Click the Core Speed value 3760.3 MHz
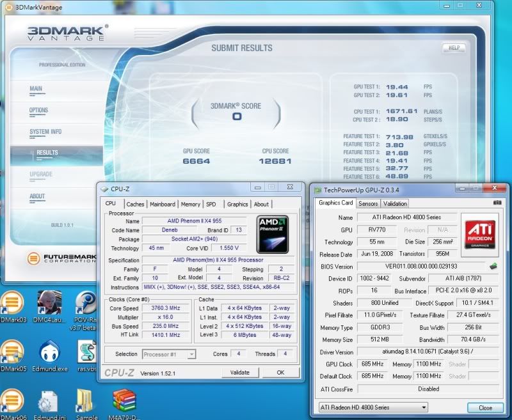 [x=166, y=308]
